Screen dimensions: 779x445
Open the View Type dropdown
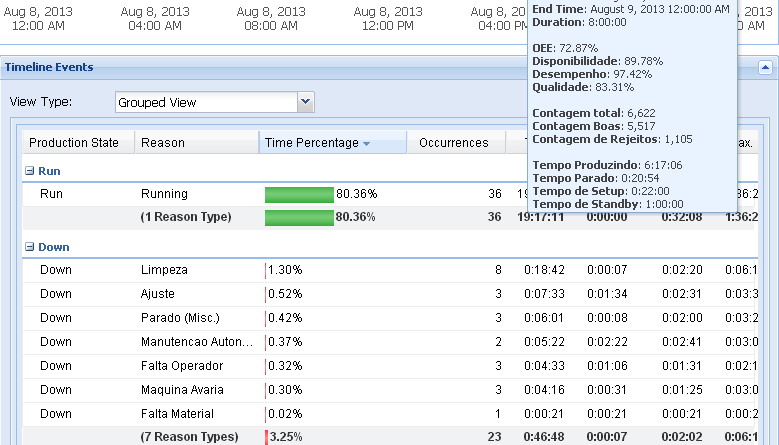click(x=306, y=102)
